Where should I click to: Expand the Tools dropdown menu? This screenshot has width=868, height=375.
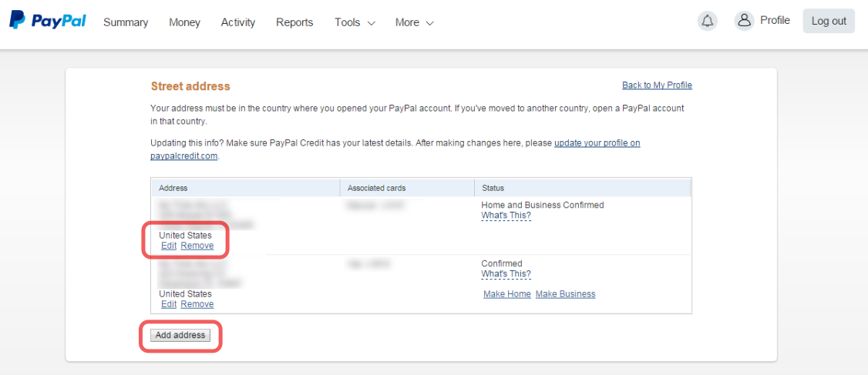pyautogui.click(x=355, y=22)
